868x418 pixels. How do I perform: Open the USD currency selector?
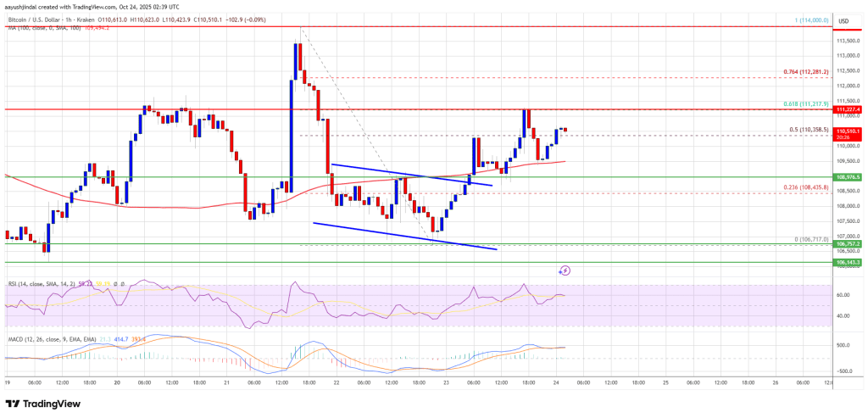(x=843, y=21)
